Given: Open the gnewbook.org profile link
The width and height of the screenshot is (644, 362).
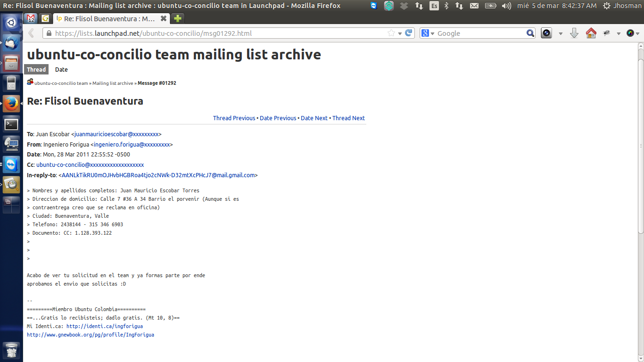Looking at the screenshot, I should [91, 335].
